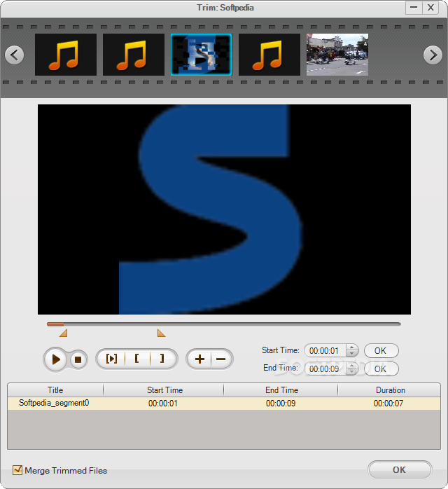Set the trim end point bracket
This screenshot has height=489, width=448.
pos(162,359)
